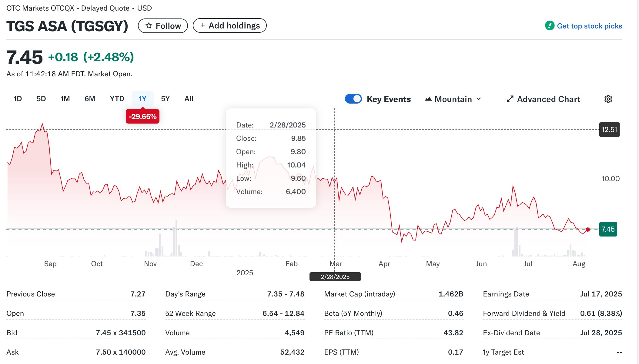
Task: Click the plus icon in Add holdings
Action: (x=203, y=25)
